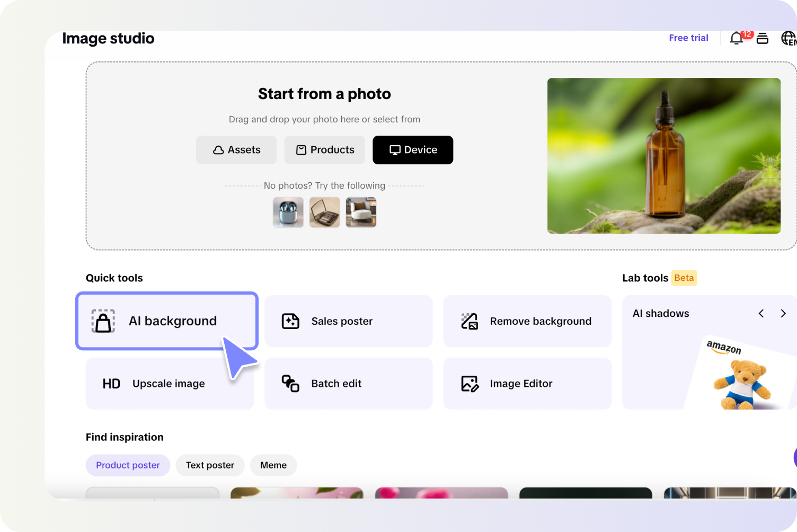Screen dimensions: 797x532
Task: Switch to the Text poster tab
Action: coord(210,465)
